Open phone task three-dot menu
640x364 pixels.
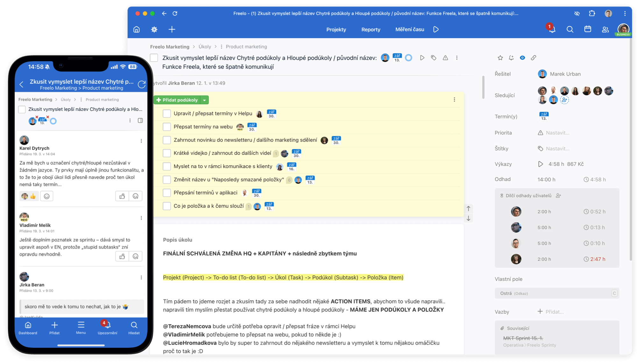(130, 120)
